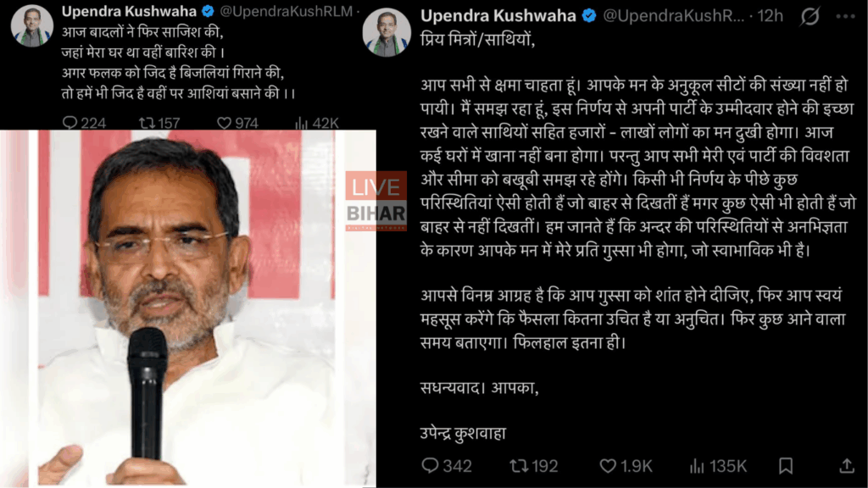Open the view analytics icon showing 135K

tap(697, 467)
